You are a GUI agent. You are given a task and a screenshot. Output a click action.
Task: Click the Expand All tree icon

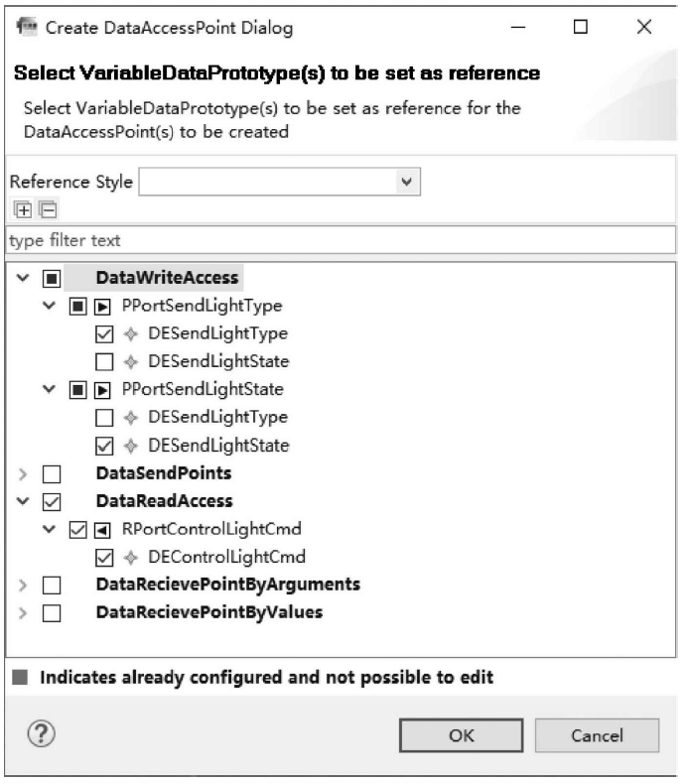pyautogui.click(x=21, y=209)
